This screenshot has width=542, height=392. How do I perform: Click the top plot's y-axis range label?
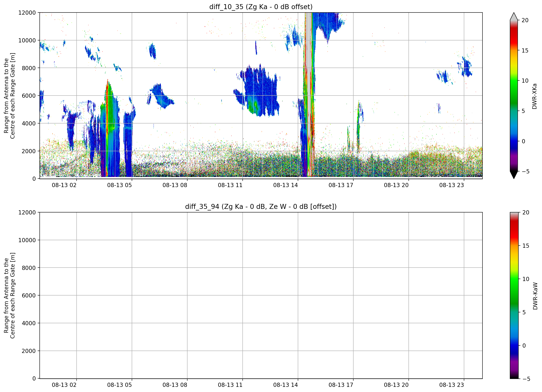[10, 96]
